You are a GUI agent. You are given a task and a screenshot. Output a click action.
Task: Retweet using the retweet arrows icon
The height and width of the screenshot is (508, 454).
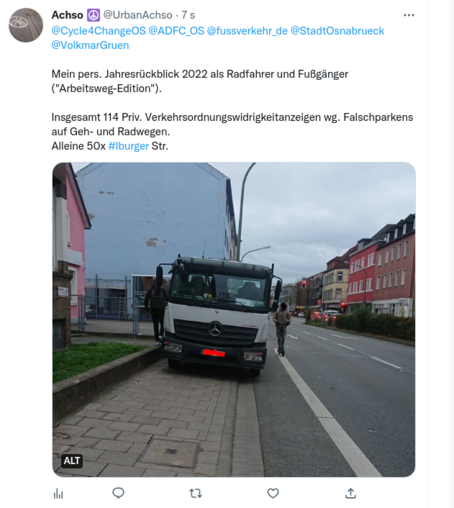(196, 493)
